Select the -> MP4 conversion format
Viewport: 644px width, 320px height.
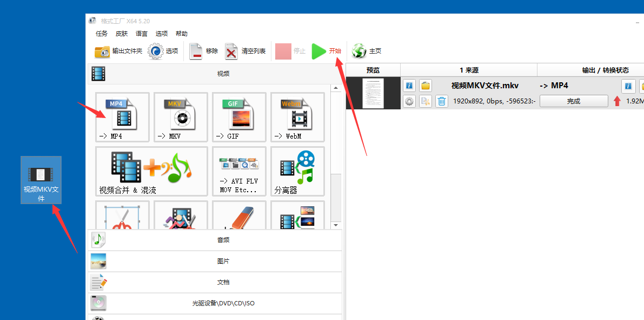point(122,117)
